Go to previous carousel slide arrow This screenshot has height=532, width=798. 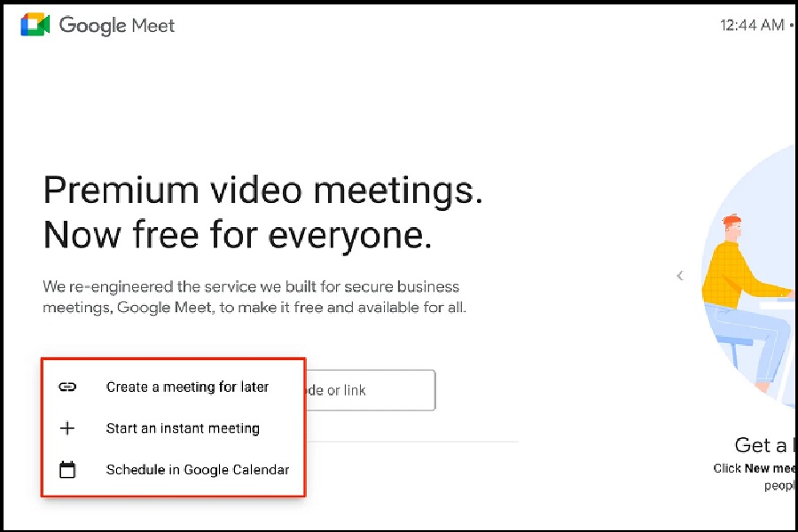click(x=680, y=276)
